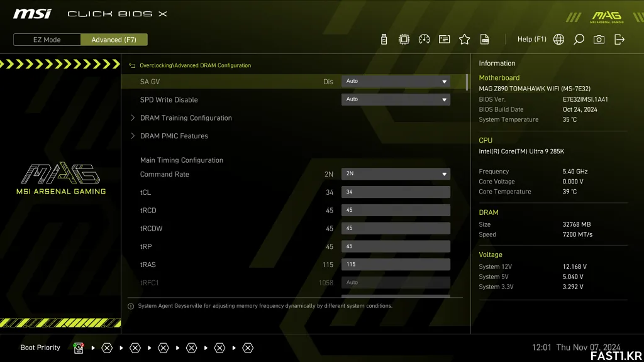Open SPD Write Disable dropdown
644x362 pixels.
tap(396, 99)
